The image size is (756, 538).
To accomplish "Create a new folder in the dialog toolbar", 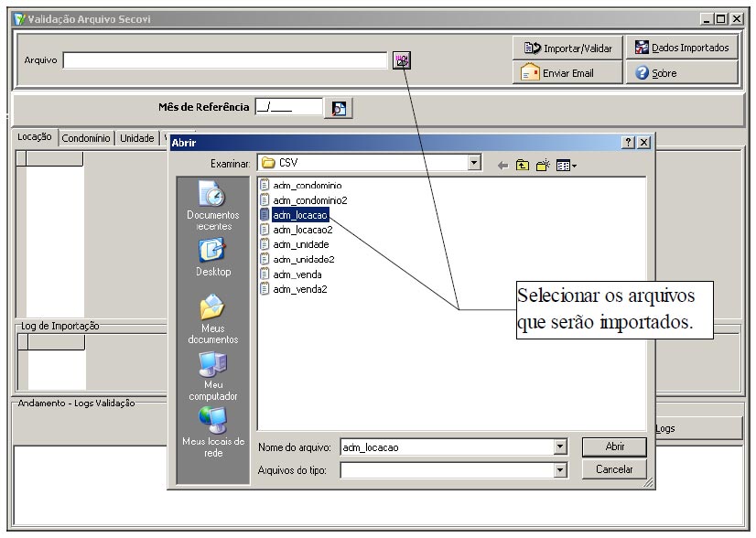I will click(542, 164).
